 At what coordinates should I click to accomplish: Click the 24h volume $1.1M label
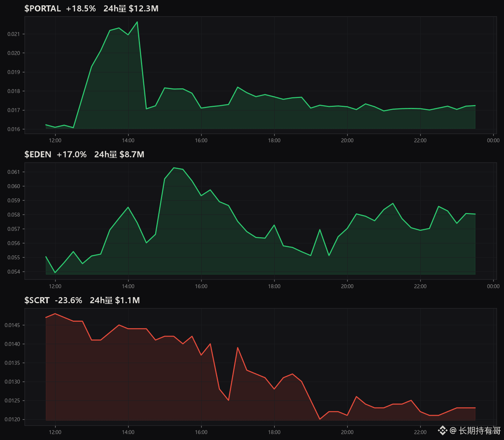pos(115,300)
